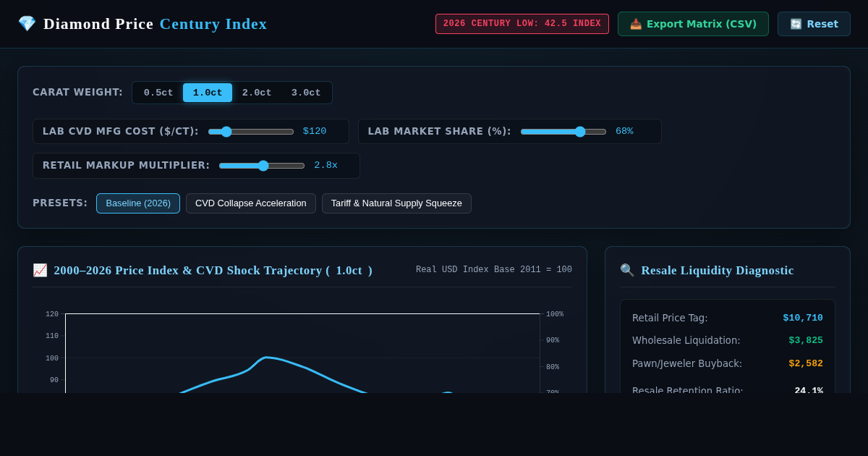868x456 pixels.
Task: Reset the dashboard settings
Action: tap(814, 24)
